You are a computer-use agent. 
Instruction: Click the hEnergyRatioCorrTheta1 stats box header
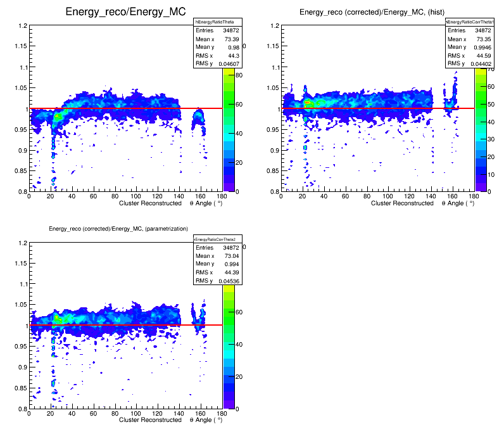(x=470, y=22)
